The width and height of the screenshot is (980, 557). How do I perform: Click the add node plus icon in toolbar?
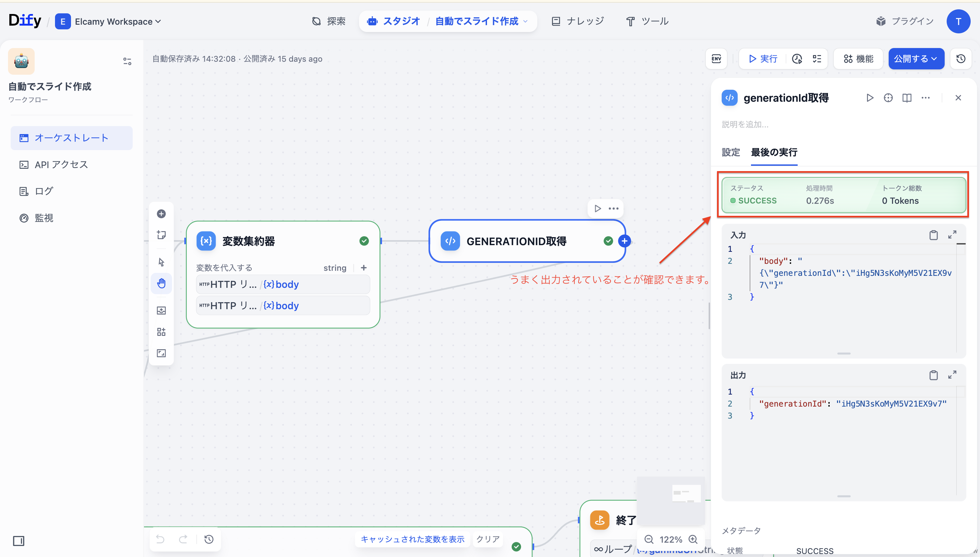pos(161,213)
